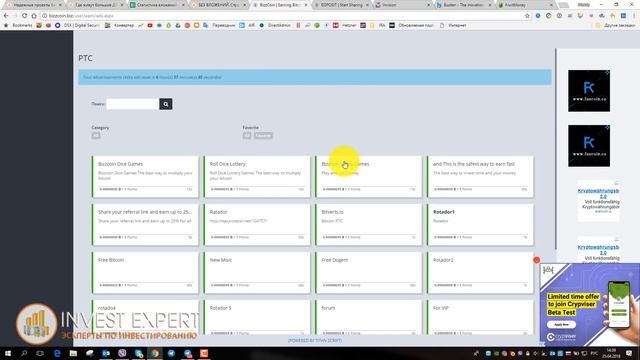This screenshot has height=360, width=640.
Task: Select the Category filter tag
Action: tap(96, 136)
